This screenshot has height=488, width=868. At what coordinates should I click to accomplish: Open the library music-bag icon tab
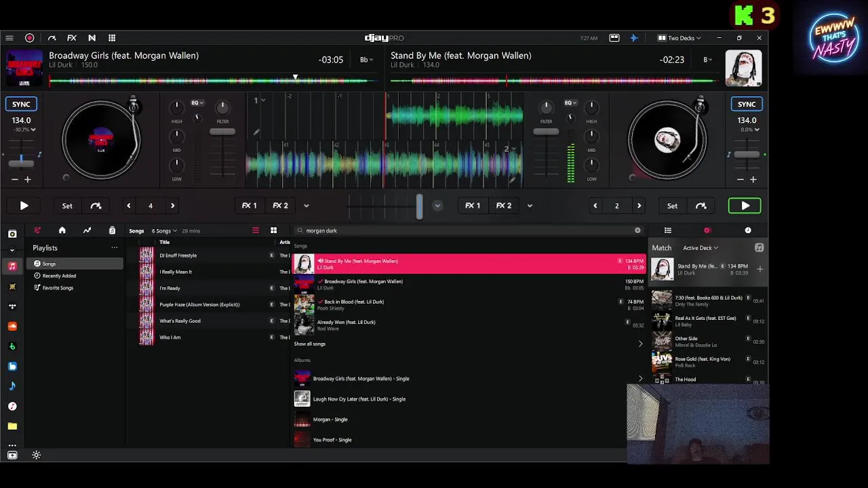pos(112,230)
